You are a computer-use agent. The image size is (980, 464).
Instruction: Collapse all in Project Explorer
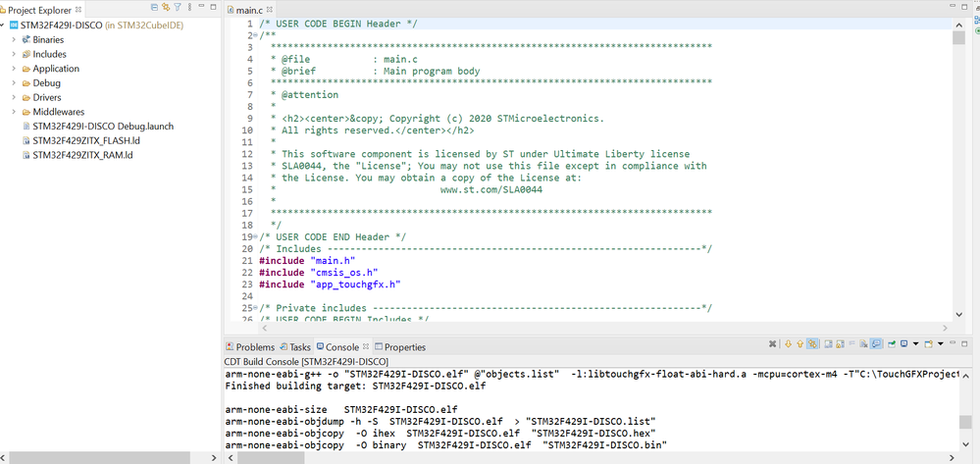[x=154, y=7]
